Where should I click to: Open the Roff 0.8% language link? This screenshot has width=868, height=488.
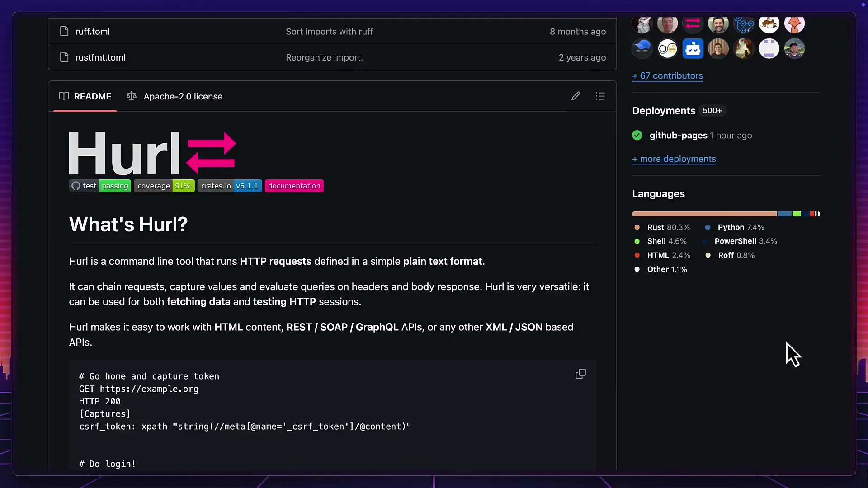730,255
